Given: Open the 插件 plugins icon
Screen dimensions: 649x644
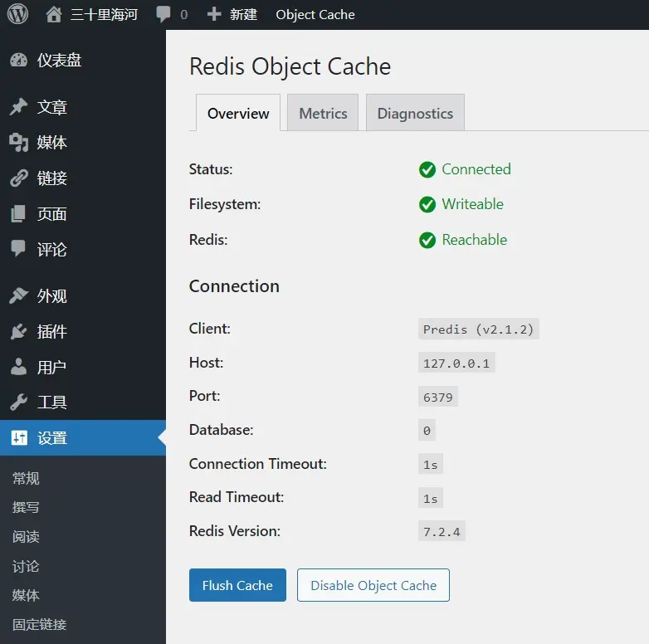Looking at the screenshot, I should click(18, 331).
